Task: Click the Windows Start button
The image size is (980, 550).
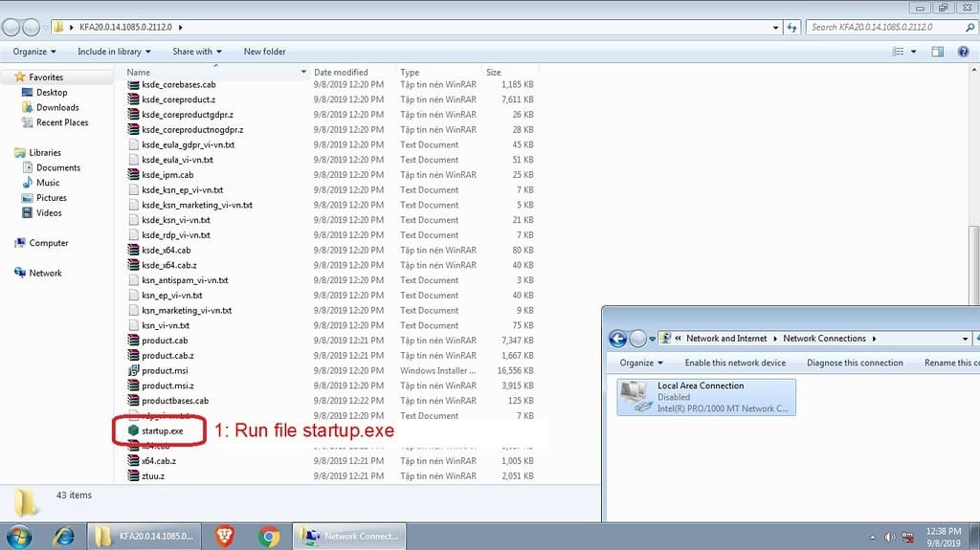Action: pos(19,536)
